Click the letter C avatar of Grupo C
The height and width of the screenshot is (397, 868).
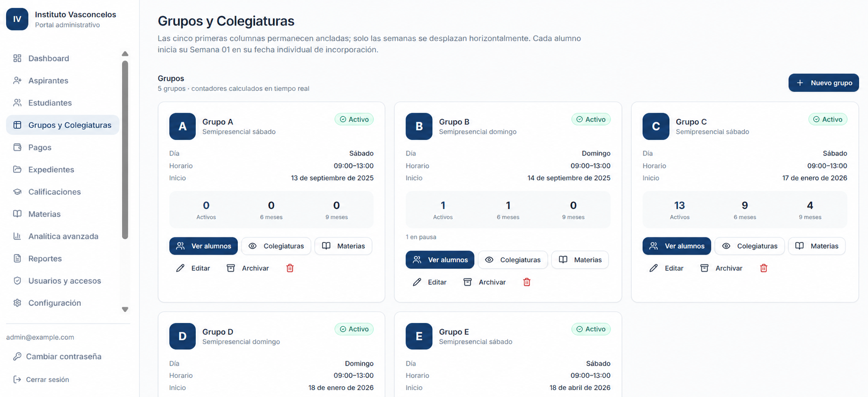[656, 126]
